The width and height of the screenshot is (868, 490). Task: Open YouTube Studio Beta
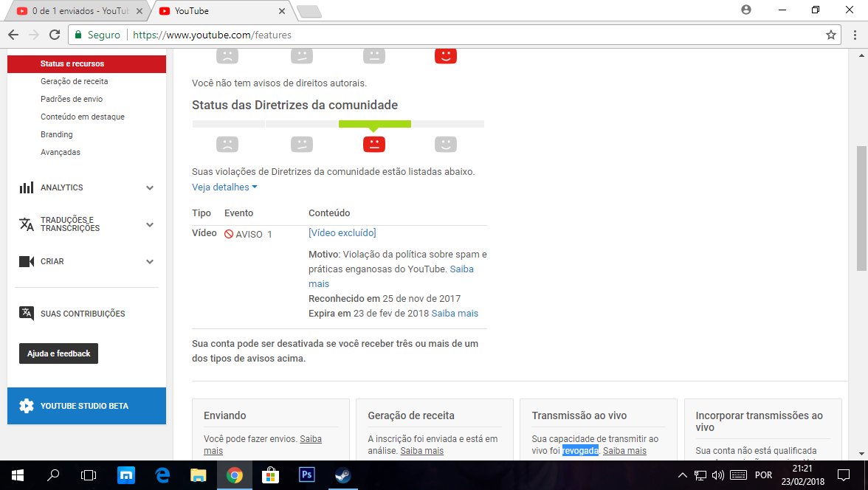pyautogui.click(x=86, y=406)
